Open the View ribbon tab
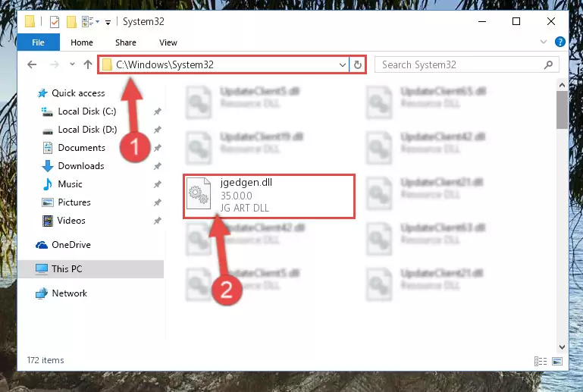 168,42
